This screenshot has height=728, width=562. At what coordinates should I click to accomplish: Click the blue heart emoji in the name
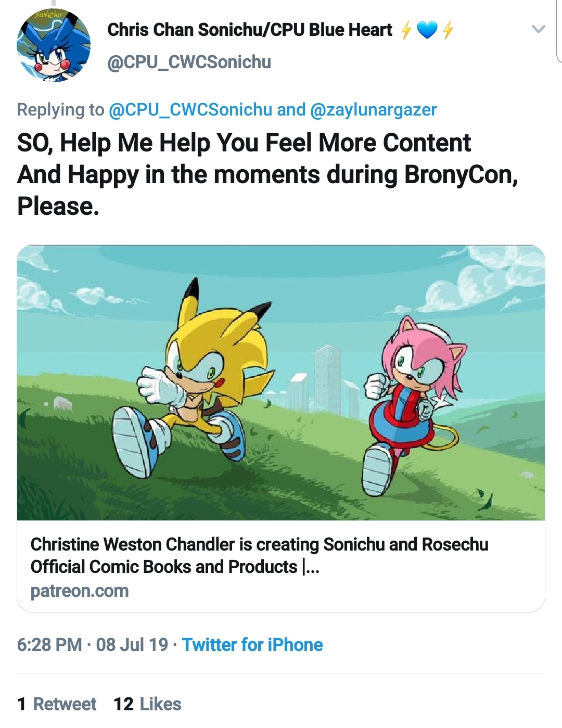click(427, 30)
